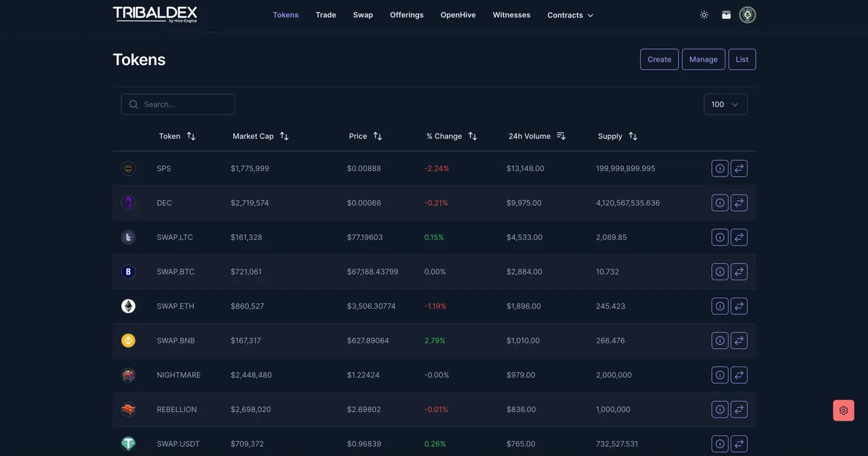Open info for SPS token
Viewport: 868px width, 456px height.
720,168
